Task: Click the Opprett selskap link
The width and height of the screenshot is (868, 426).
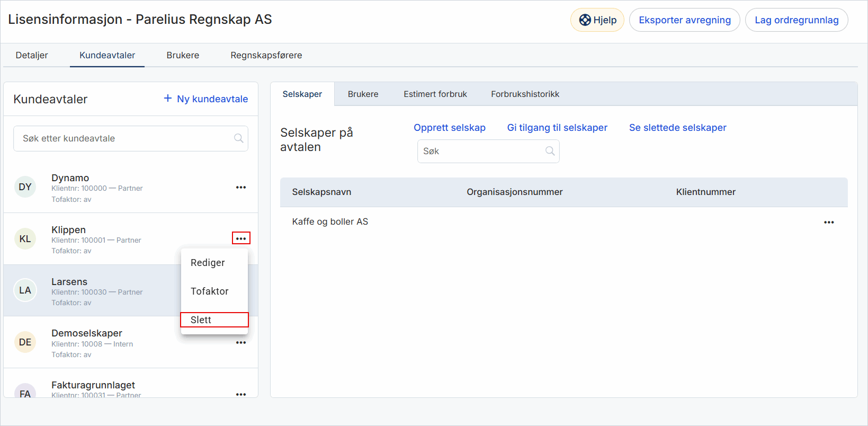Action: (x=450, y=128)
